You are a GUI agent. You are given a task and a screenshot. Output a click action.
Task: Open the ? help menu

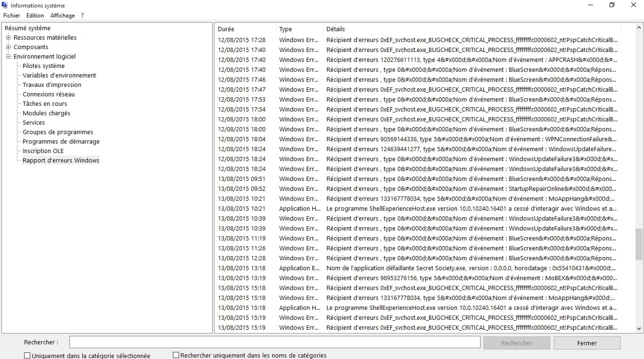(x=82, y=16)
